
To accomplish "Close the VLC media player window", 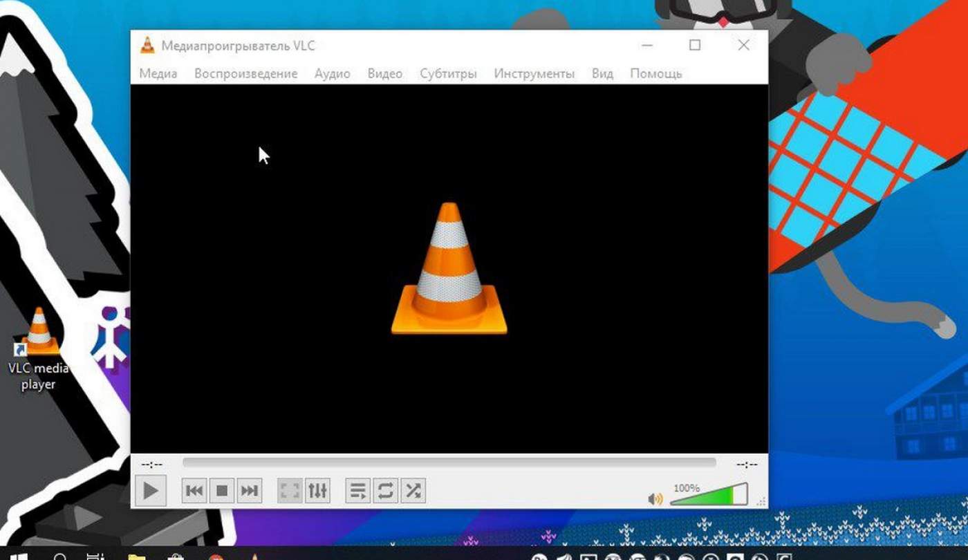I will pos(743,46).
